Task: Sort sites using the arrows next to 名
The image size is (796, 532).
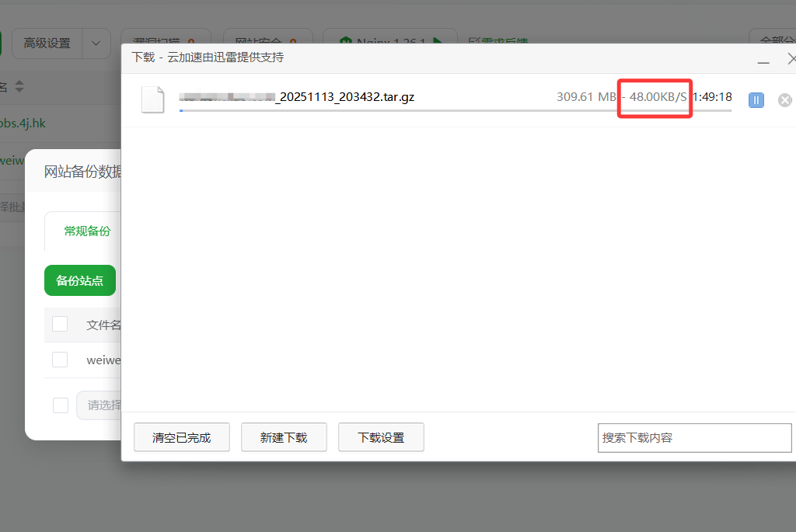Action: pyautogui.click(x=19, y=87)
